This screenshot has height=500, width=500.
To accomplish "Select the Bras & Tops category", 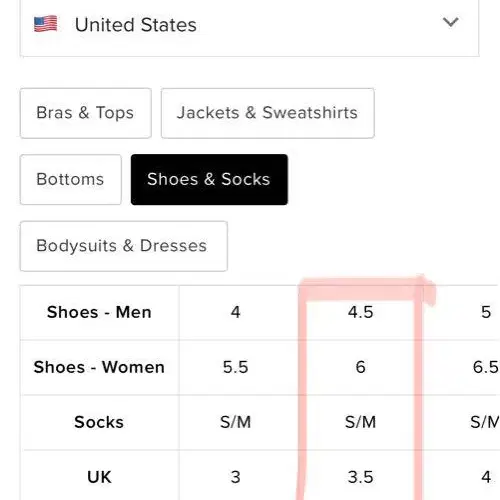I will point(86,113).
